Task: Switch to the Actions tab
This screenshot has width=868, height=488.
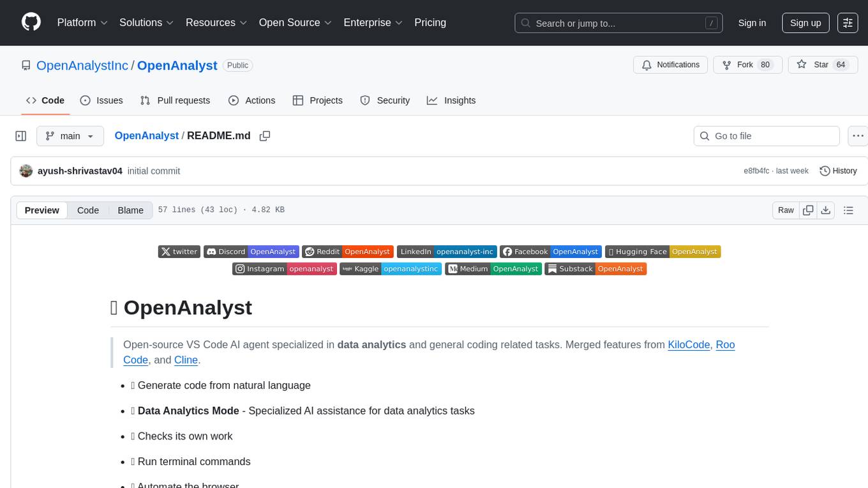Action: pos(252,100)
